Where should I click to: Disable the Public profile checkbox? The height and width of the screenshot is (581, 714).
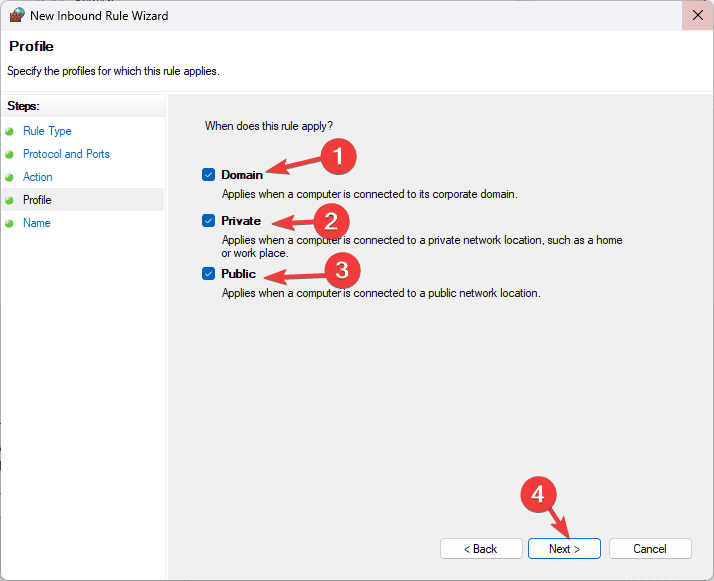(209, 274)
